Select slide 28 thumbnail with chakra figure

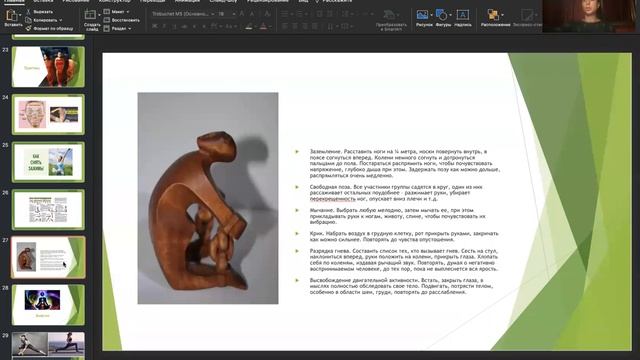click(48, 305)
